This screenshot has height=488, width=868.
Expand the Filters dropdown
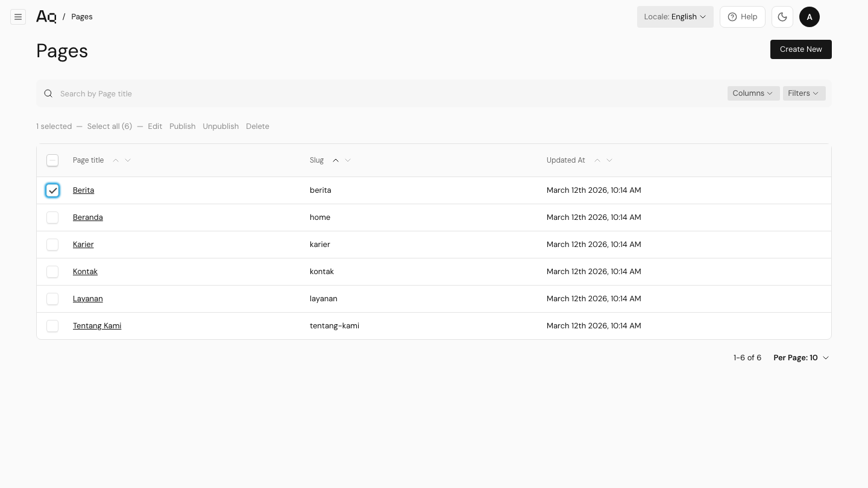(804, 93)
